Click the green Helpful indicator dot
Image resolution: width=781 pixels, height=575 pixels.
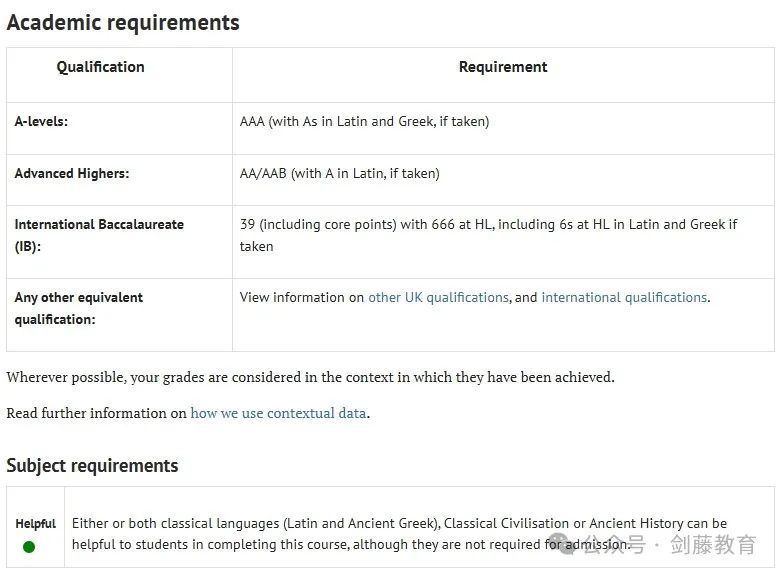point(29,547)
